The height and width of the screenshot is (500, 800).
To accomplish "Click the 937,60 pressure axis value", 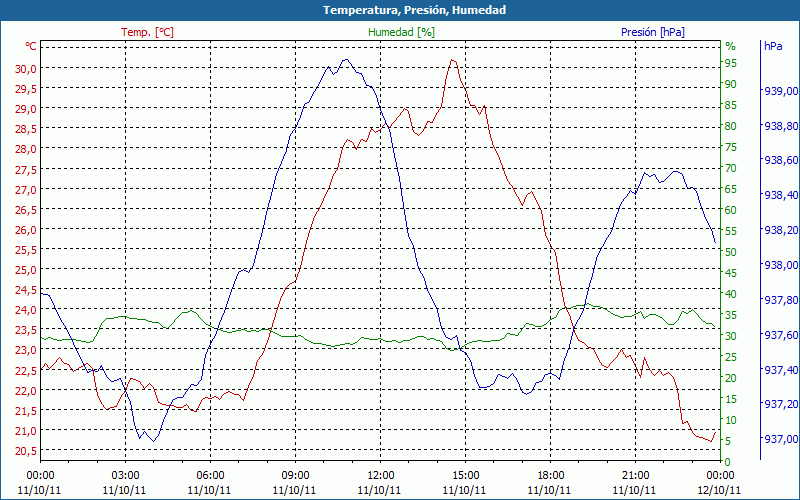I will coord(781,335).
